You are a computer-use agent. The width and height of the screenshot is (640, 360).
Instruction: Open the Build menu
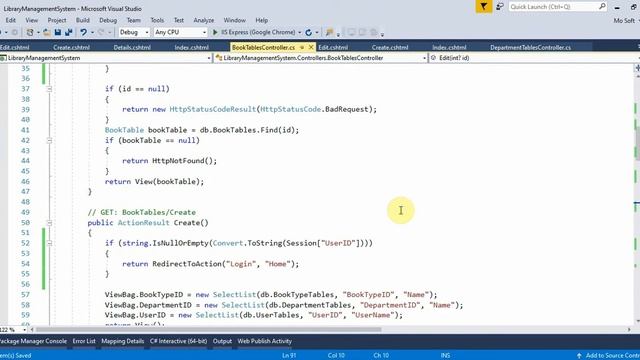coord(82,20)
